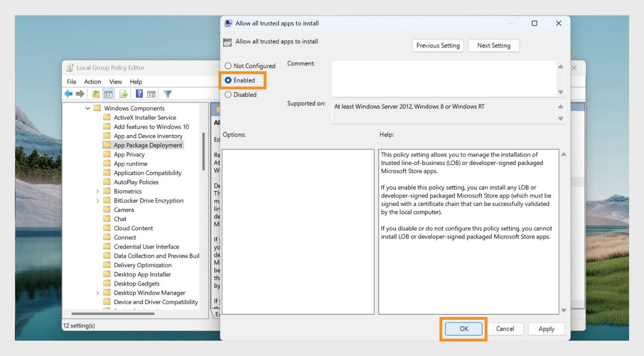Select Credential User Interface tree item
This screenshot has height=356, width=644.
pyautogui.click(x=146, y=247)
